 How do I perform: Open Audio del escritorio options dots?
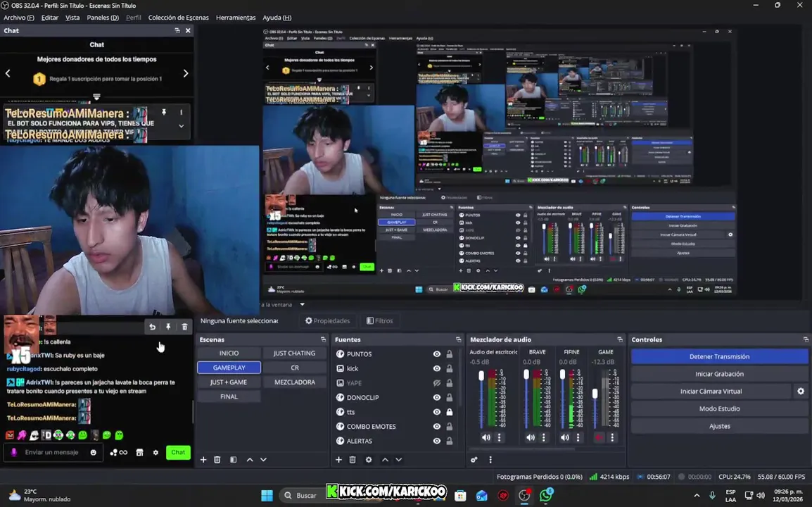pos(499,437)
